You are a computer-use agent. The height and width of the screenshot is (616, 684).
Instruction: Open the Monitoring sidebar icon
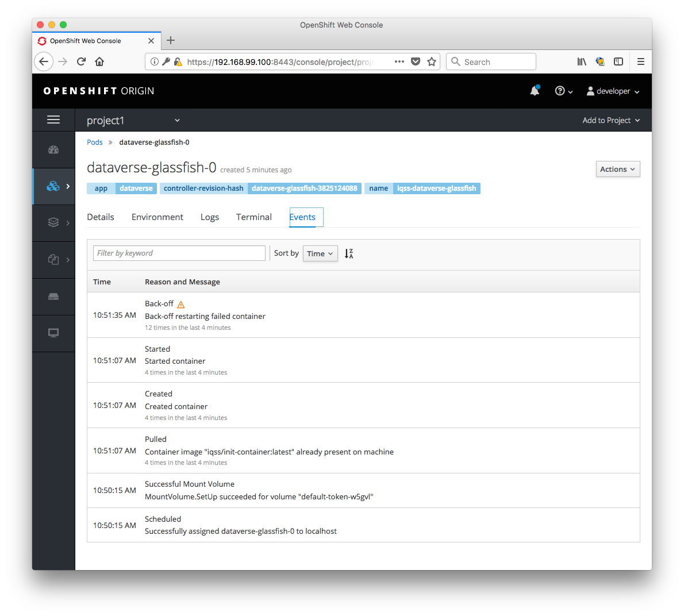53,333
